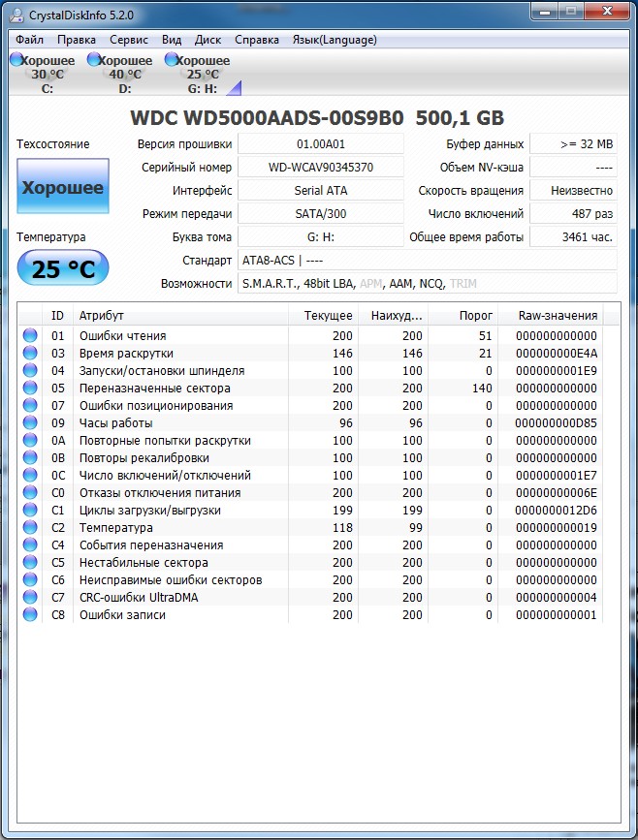
Task: Click the ID column header
Action: (57, 316)
